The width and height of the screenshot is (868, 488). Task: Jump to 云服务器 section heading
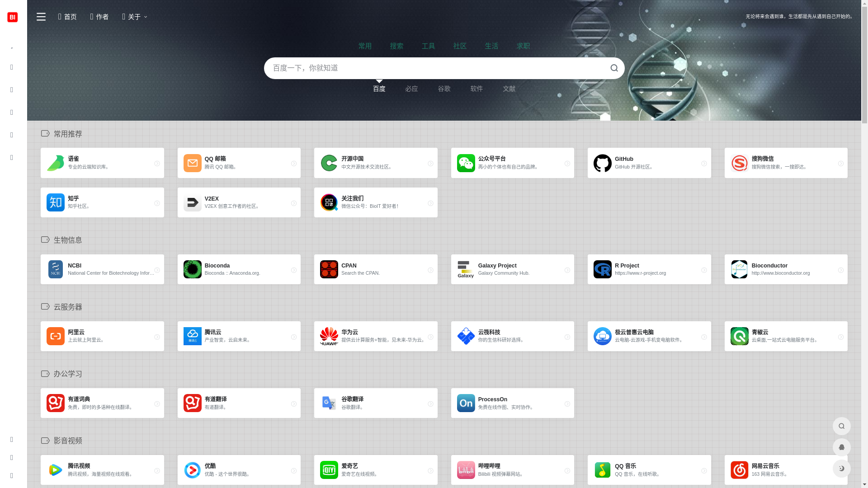pyautogui.click(x=68, y=307)
